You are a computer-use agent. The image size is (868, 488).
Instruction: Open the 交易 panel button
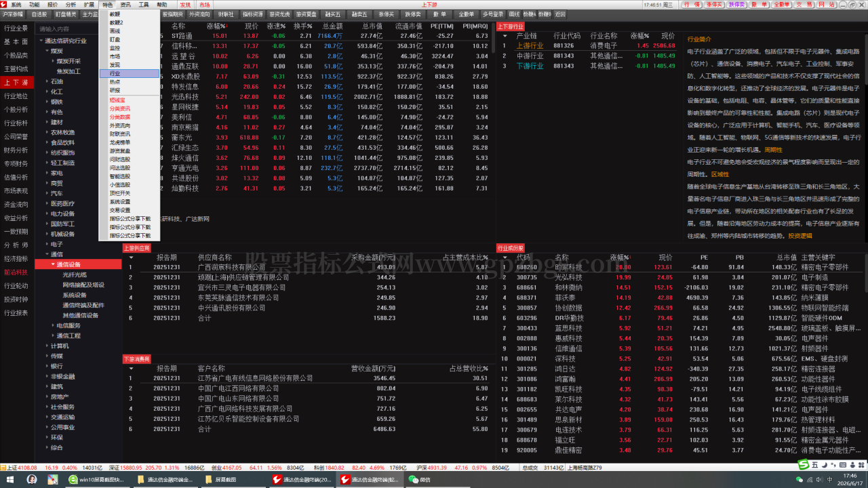click(x=804, y=4)
